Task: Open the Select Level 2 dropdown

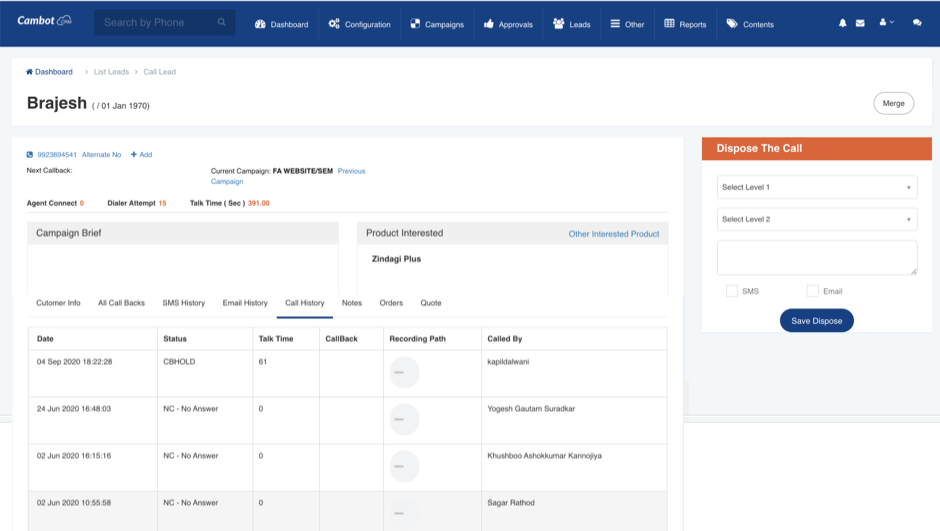Action: (x=817, y=219)
